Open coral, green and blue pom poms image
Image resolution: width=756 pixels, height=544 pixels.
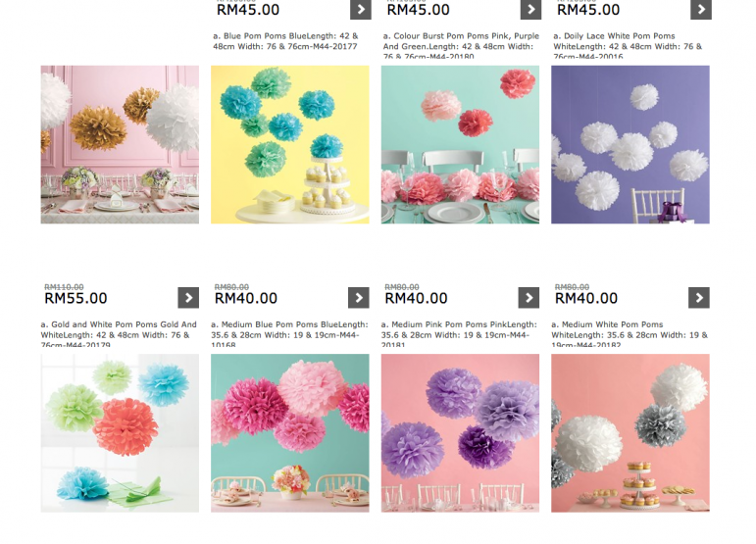tap(120, 433)
